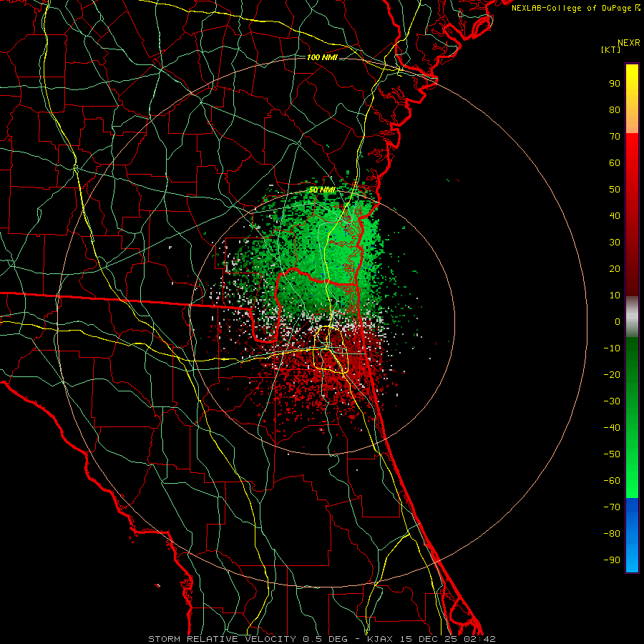Click the 60 value on velocity scale
The width and height of the screenshot is (644, 644).
click(615, 163)
